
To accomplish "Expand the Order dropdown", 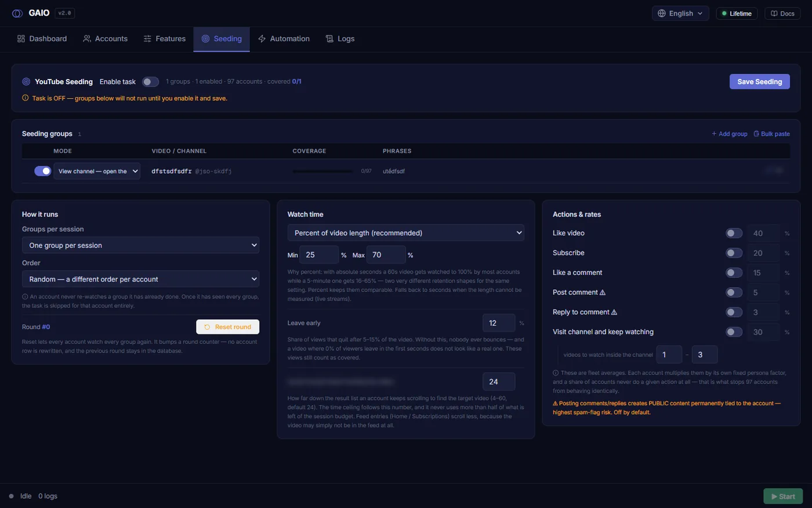I will pyautogui.click(x=140, y=279).
